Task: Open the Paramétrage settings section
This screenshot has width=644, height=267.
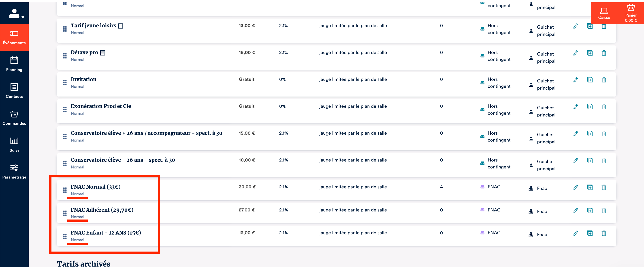Action: 14,171
